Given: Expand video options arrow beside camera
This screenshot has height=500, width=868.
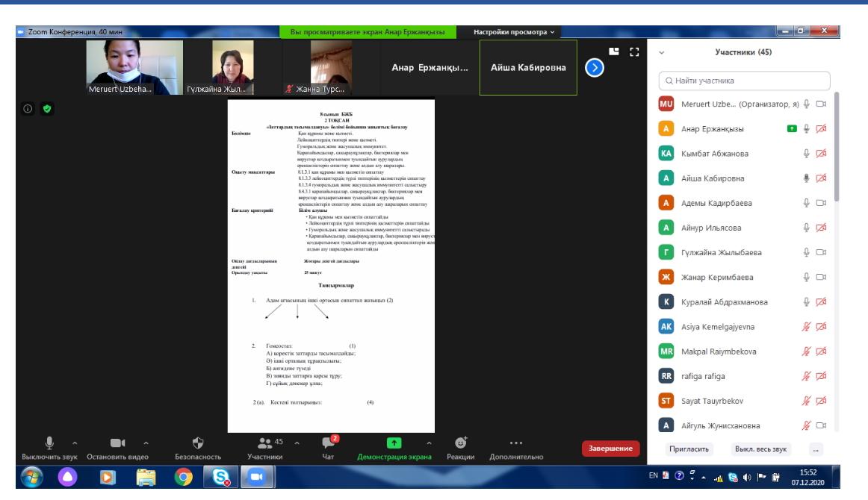Looking at the screenshot, I should coord(146,442).
